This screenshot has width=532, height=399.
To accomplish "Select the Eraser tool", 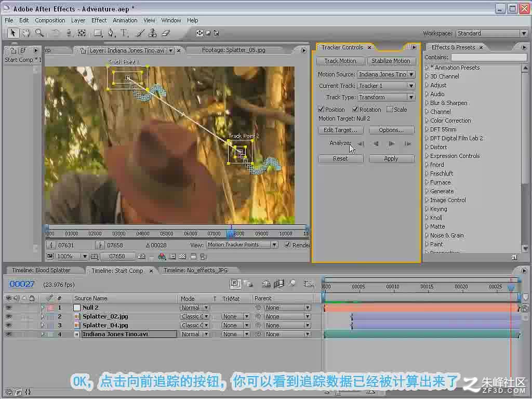I will (x=165, y=33).
